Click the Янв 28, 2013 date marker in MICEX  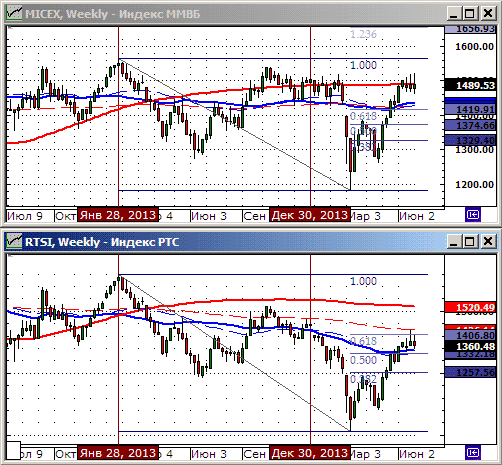pyautogui.click(x=118, y=215)
